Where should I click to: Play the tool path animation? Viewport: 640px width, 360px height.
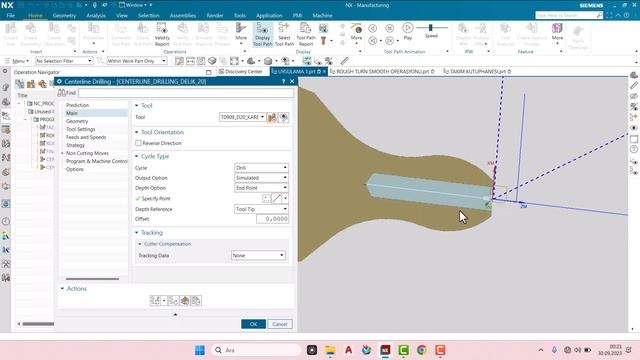pos(407,31)
